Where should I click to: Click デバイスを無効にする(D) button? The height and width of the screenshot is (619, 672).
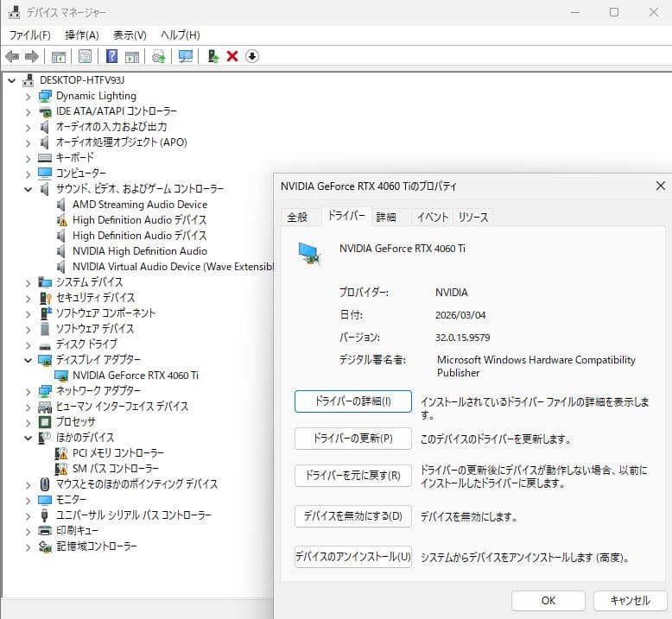pyautogui.click(x=352, y=515)
